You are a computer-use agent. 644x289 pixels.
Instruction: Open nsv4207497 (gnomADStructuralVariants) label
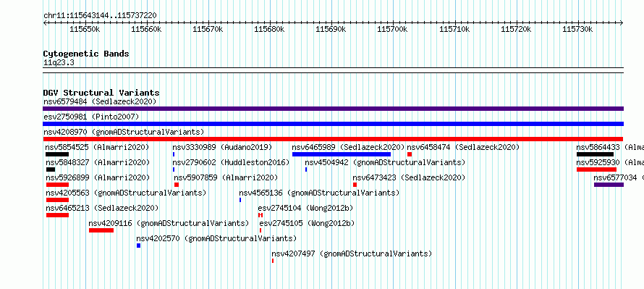tap(352, 254)
